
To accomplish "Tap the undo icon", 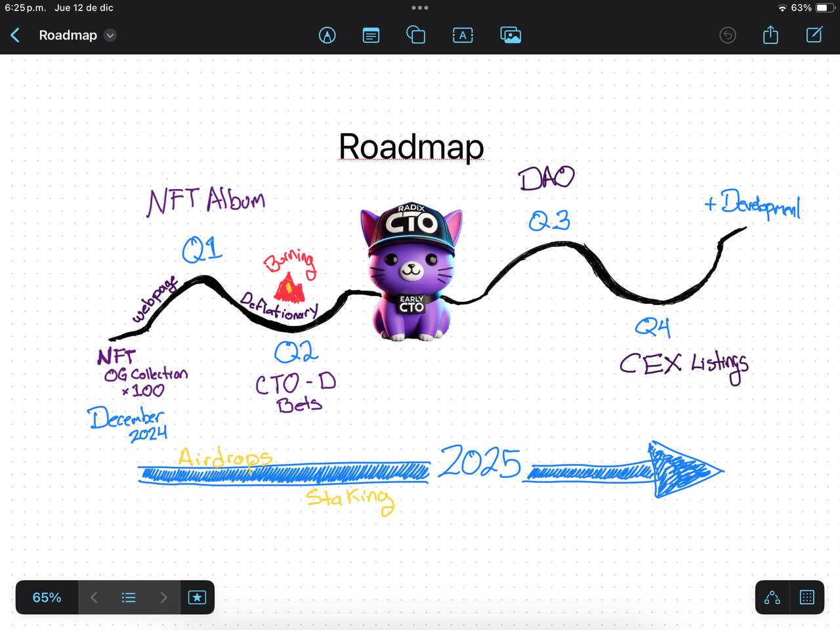I will (x=727, y=35).
